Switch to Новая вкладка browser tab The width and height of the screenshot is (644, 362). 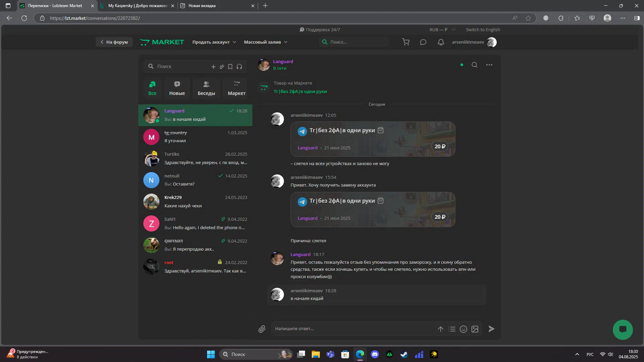tap(217, 6)
